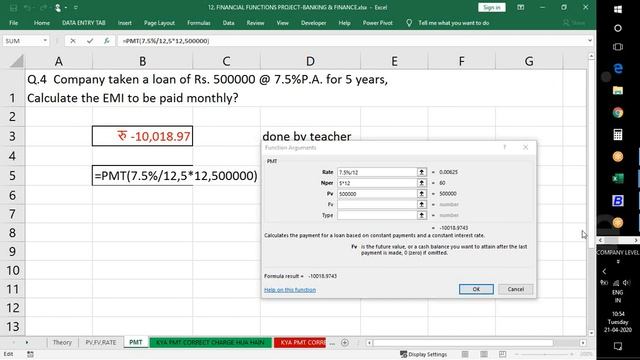This screenshot has height=360, width=640.
Task: Open the Data ribbon tab
Action: pos(229,23)
